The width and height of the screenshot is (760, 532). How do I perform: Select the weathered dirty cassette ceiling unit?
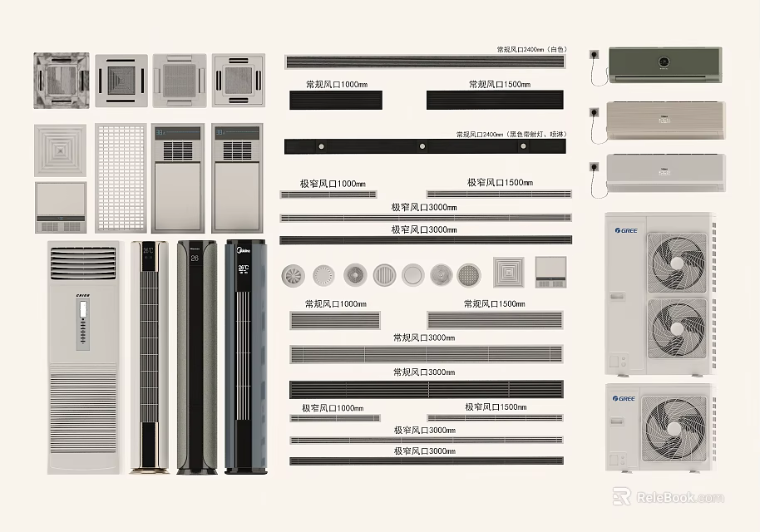click(61, 81)
